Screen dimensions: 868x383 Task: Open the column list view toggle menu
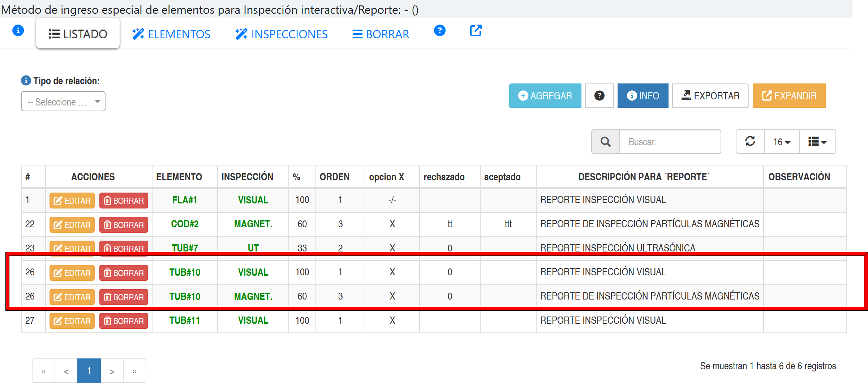point(817,142)
